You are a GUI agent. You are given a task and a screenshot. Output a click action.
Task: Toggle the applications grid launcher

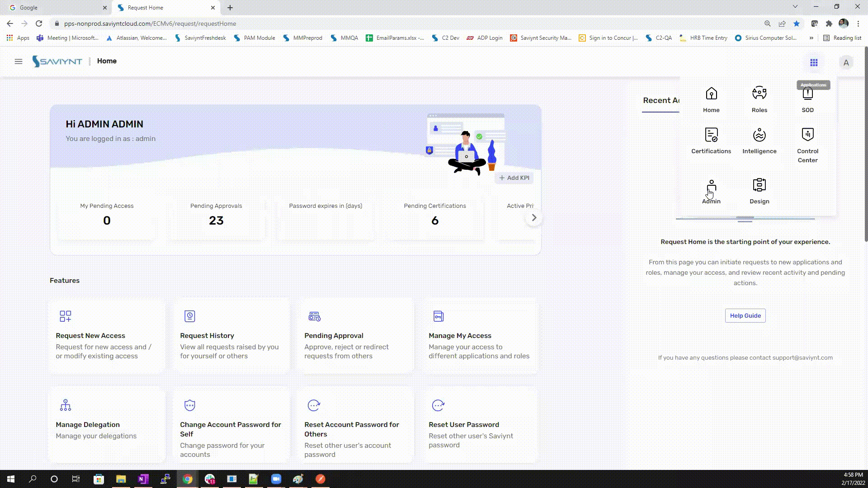813,62
